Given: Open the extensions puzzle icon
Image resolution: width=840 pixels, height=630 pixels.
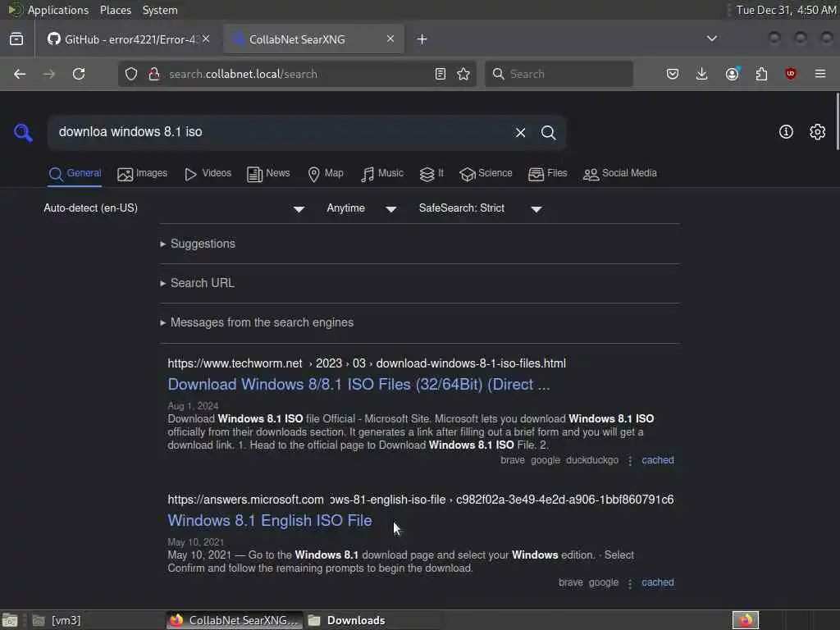Looking at the screenshot, I should click(x=761, y=74).
